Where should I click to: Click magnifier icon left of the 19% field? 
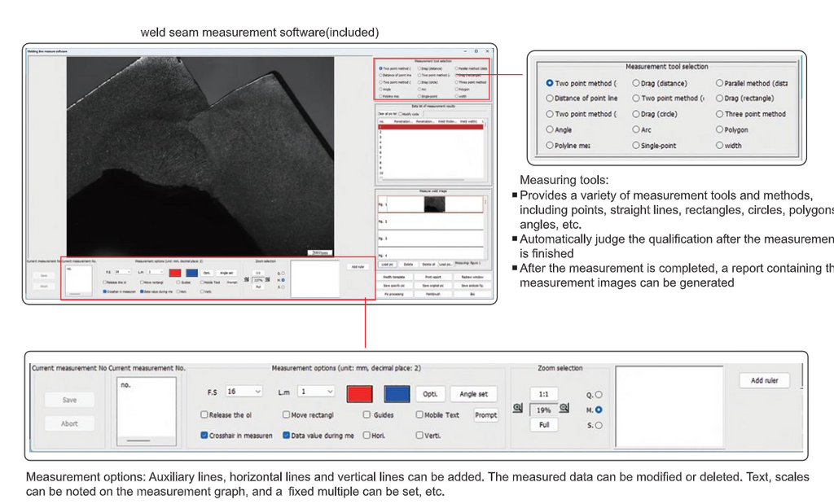click(517, 408)
